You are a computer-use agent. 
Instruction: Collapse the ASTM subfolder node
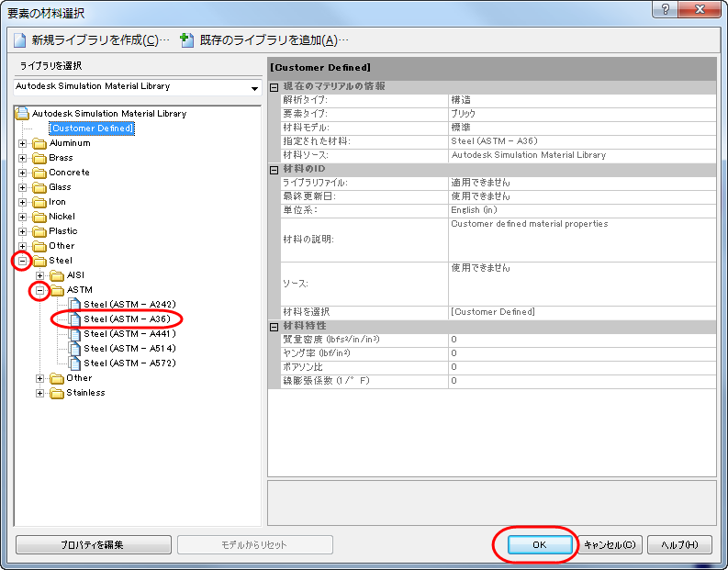tap(39, 291)
